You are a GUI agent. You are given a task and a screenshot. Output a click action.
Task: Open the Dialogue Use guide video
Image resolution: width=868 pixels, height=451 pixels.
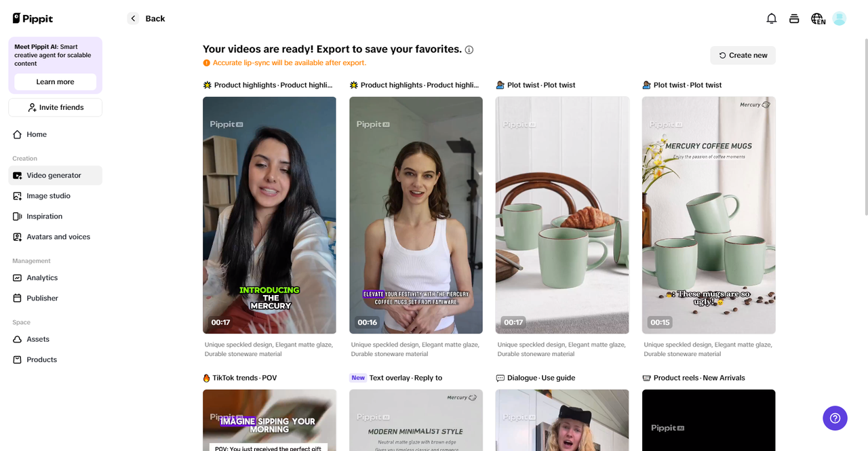coord(562,420)
